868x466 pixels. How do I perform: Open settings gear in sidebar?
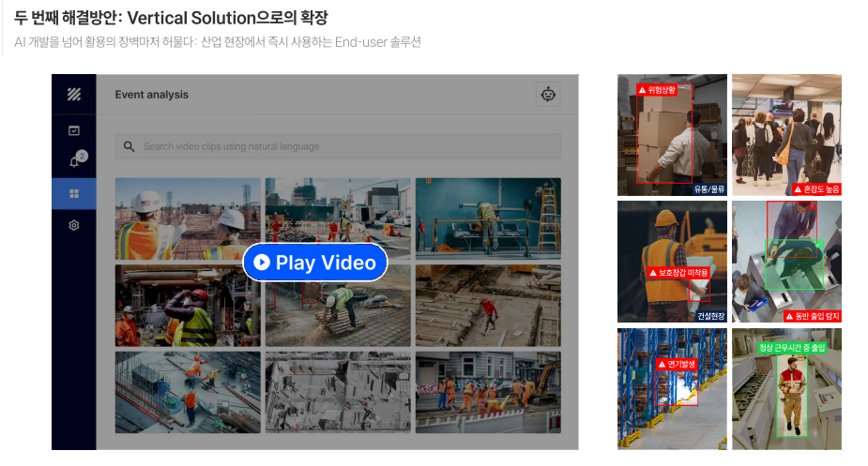[x=74, y=225]
